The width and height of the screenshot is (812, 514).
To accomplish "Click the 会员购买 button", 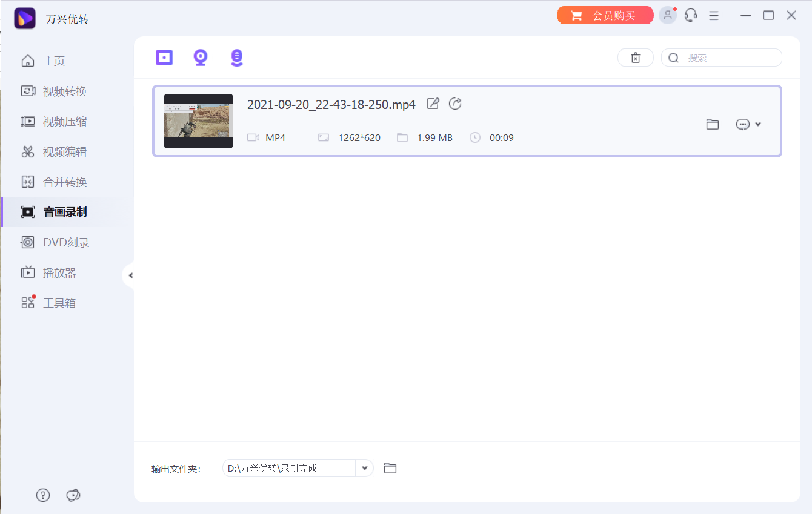I will (605, 15).
